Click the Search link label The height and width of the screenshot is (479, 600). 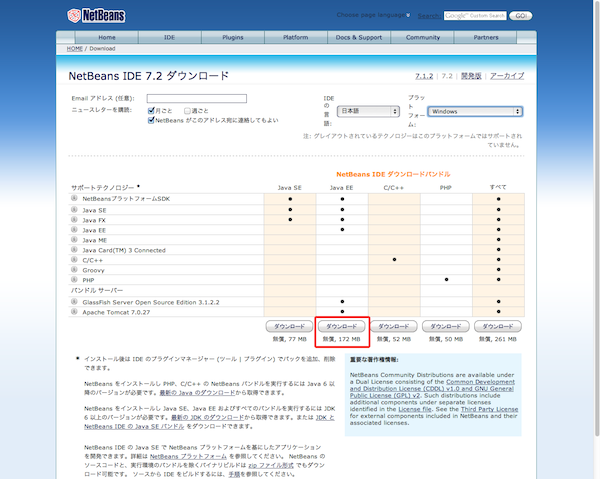[x=429, y=16]
